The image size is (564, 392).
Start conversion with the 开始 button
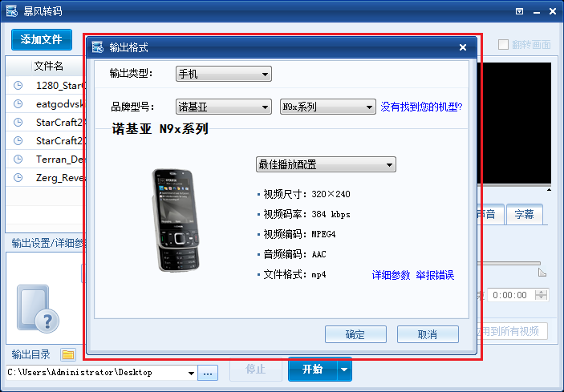click(x=313, y=369)
